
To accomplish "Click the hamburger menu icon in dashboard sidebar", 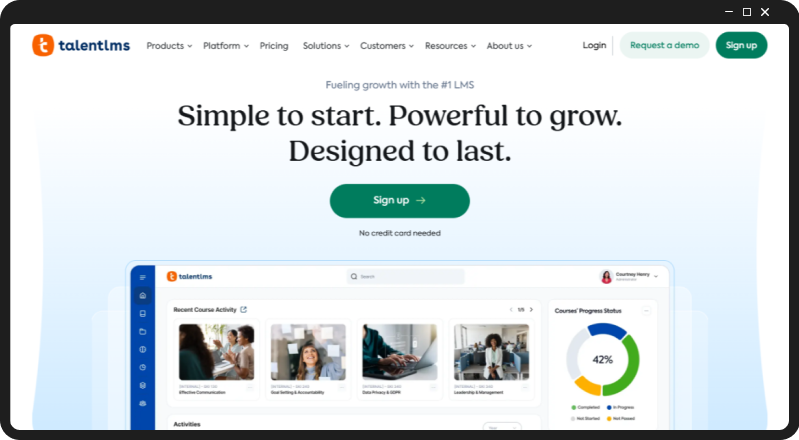I will pos(143,277).
